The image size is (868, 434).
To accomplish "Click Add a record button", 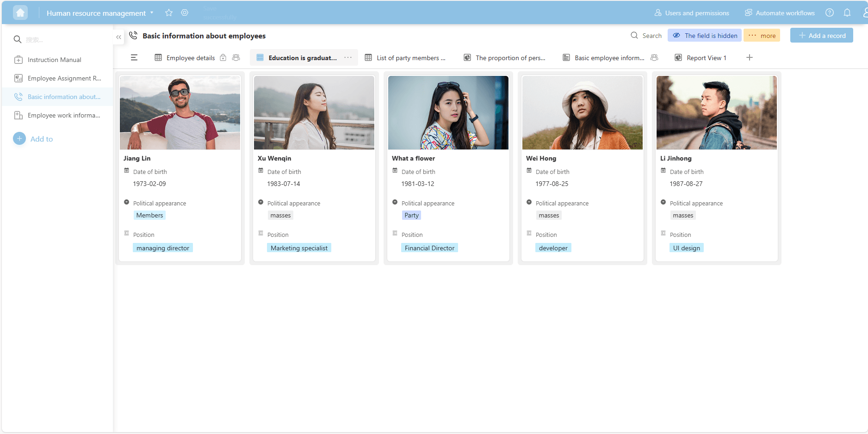I will [x=821, y=36].
